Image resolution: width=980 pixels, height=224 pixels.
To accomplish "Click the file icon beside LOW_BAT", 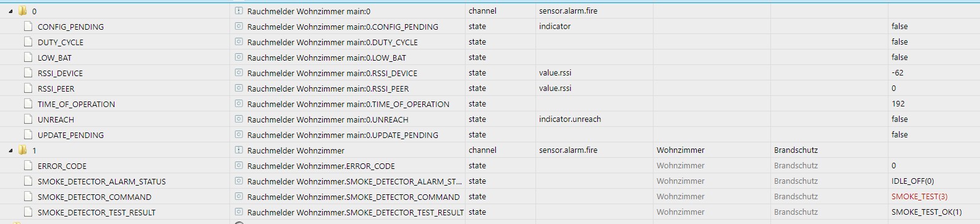I will tap(28, 58).
